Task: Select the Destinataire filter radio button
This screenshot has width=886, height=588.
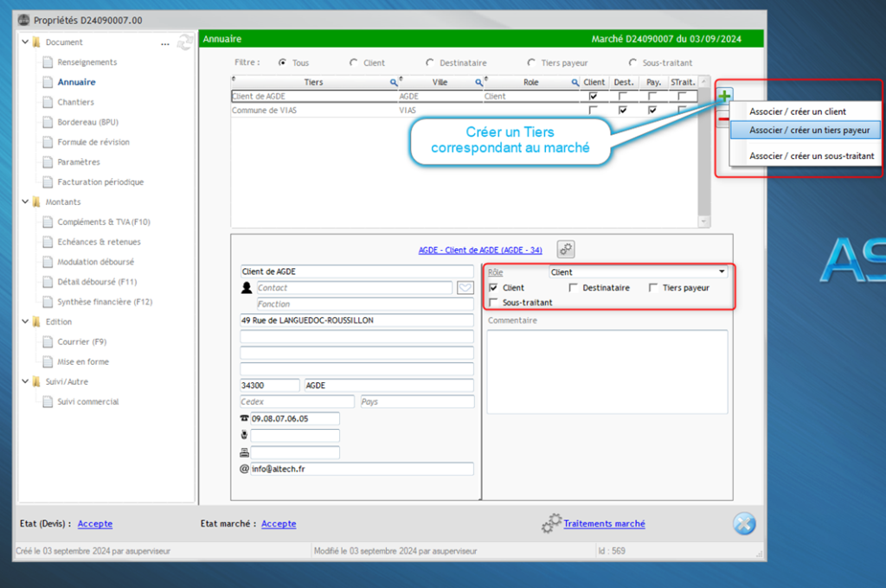Action: pyautogui.click(x=430, y=63)
